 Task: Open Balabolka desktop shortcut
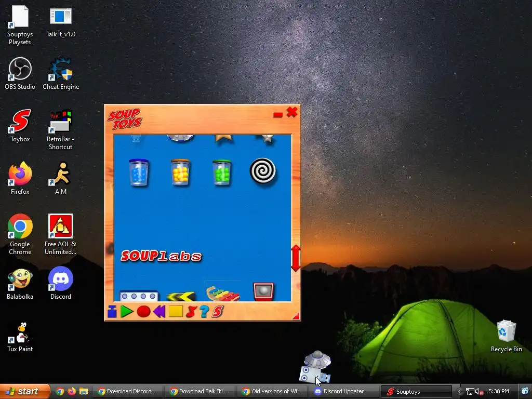[20, 284]
